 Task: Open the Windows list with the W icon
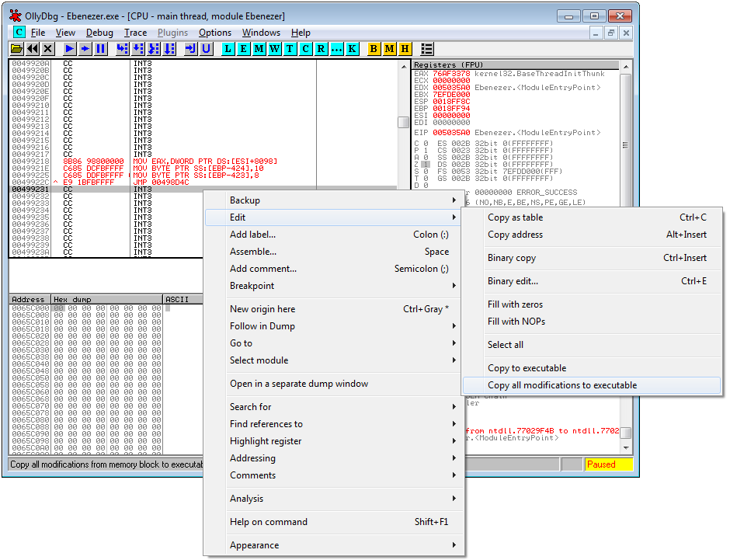tap(275, 48)
